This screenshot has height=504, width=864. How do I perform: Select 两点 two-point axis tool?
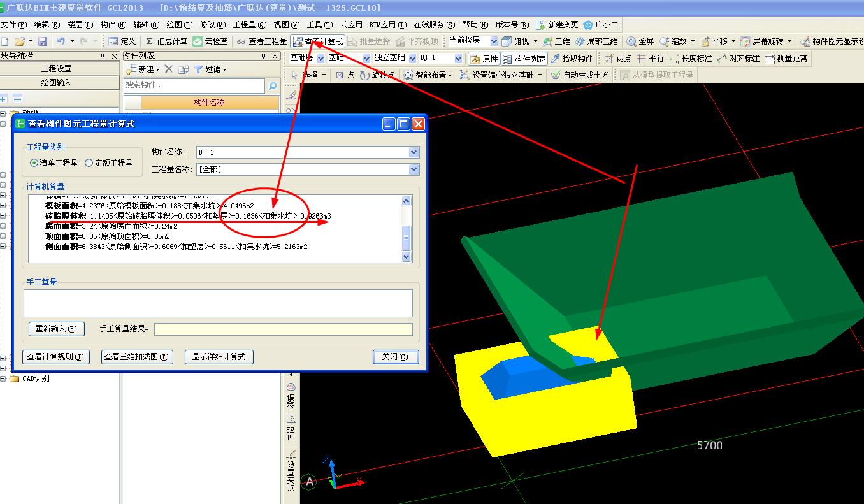(617, 59)
